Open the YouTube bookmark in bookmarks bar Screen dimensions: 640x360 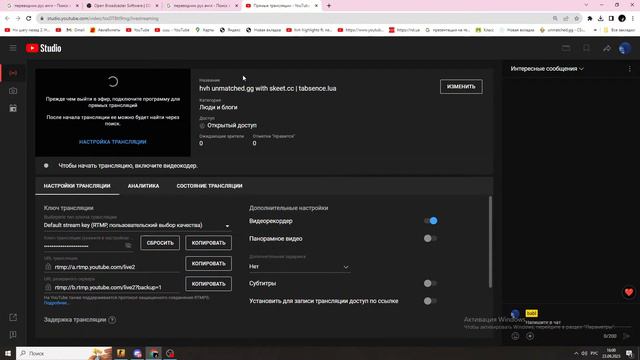pyautogui.click(x=138, y=30)
